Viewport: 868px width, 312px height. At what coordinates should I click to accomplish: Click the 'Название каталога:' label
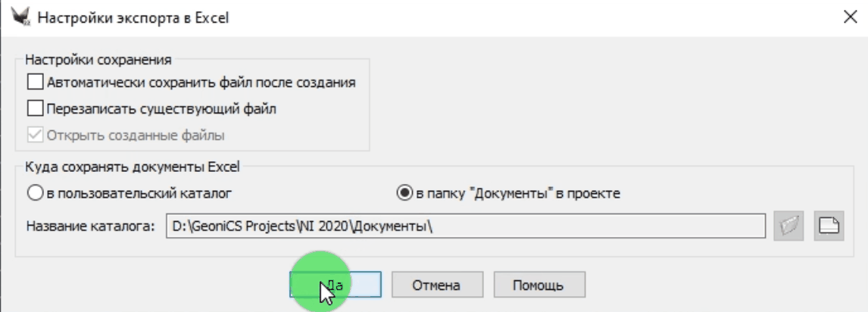tap(90, 226)
